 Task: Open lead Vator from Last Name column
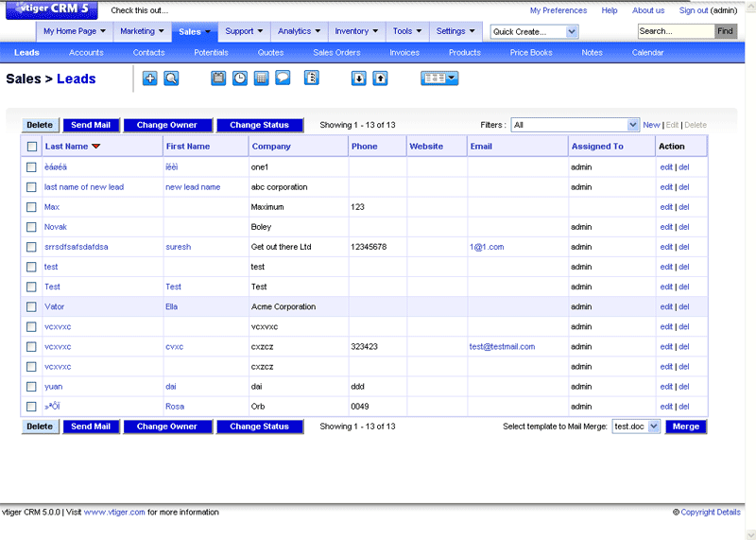(55, 307)
